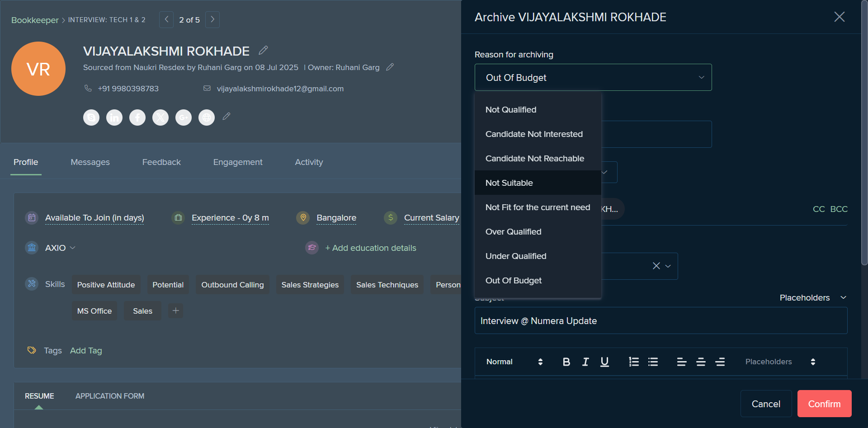Open the template dropdown chevron
The height and width of the screenshot is (428, 868).
click(x=668, y=266)
